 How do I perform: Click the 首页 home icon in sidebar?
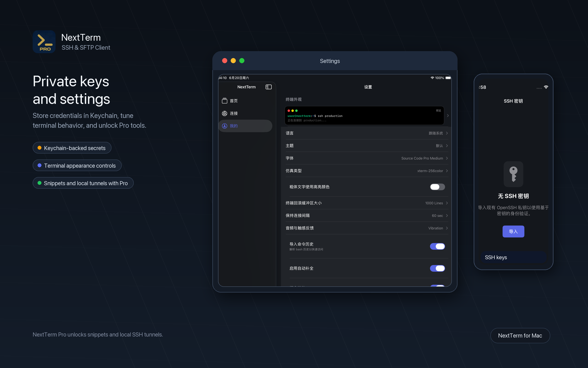point(225,101)
